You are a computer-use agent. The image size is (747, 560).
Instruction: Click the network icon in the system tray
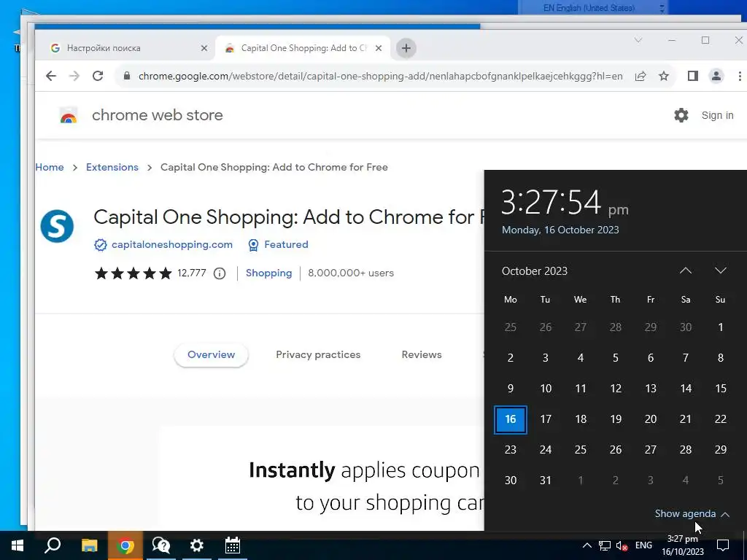coord(605,545)
